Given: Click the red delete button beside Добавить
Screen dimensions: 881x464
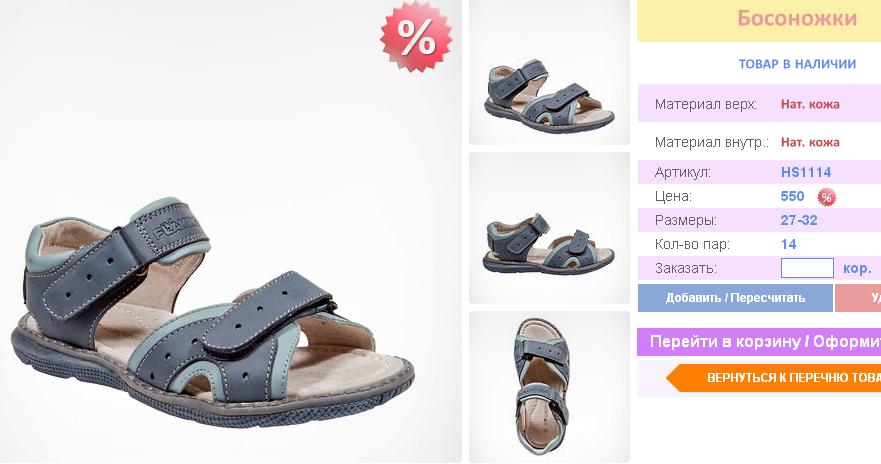Looking at the screenshot, I should pos(858,298).
